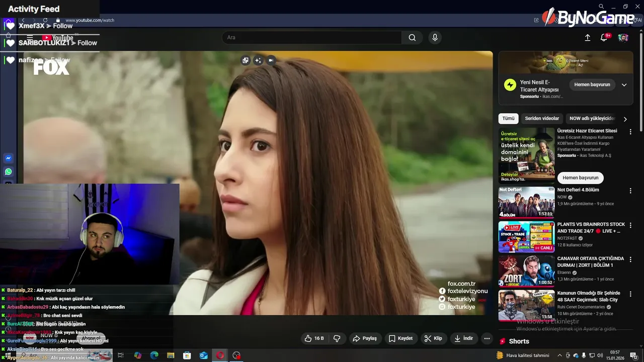Start voice search with microphone icon
This screenshot has height=362, width=644.
[435, 38]
